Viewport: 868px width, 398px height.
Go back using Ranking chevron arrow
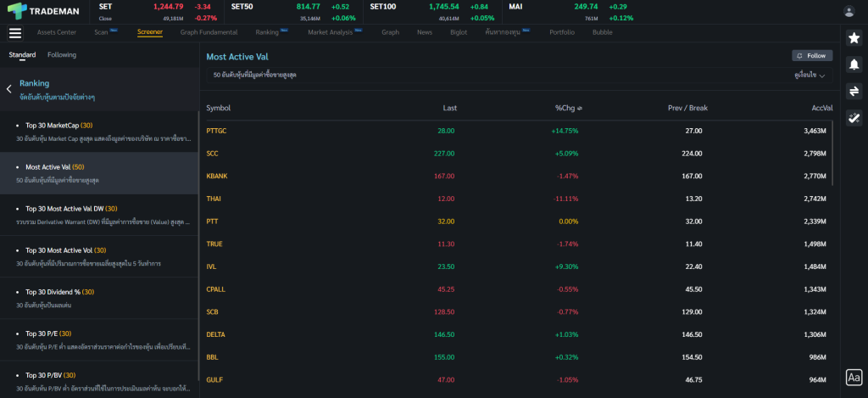[x=9, y=88]
